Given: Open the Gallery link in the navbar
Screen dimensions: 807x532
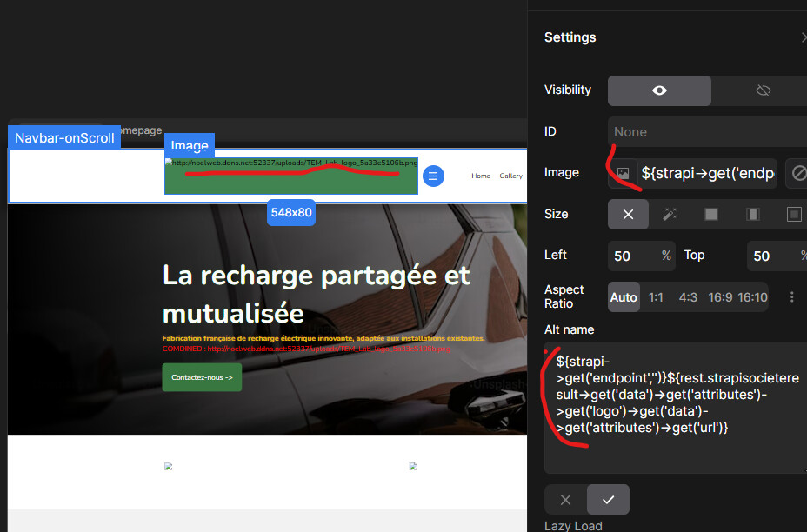Looking at the screenshot, I should coord(510,176).
